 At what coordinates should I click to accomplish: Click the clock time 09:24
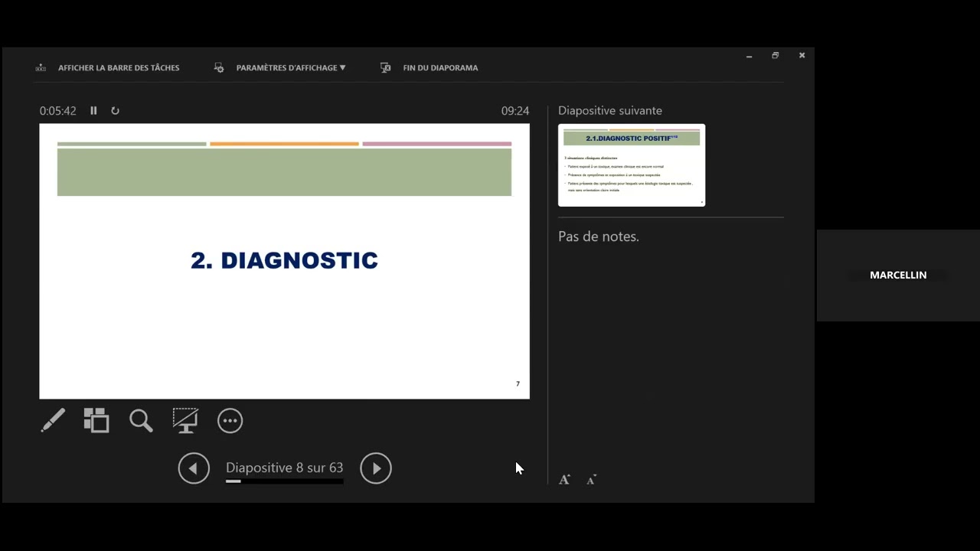pyautogui.click(x=515, y=110)
